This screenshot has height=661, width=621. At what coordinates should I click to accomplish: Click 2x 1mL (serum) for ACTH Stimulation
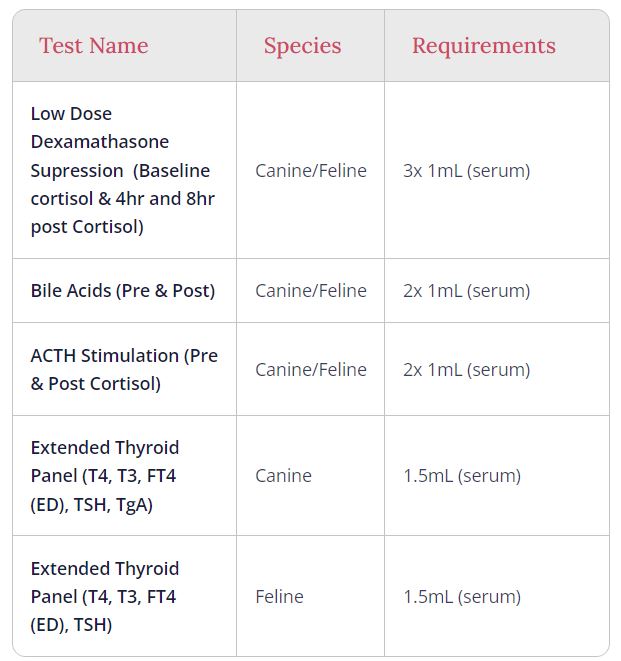466,370
